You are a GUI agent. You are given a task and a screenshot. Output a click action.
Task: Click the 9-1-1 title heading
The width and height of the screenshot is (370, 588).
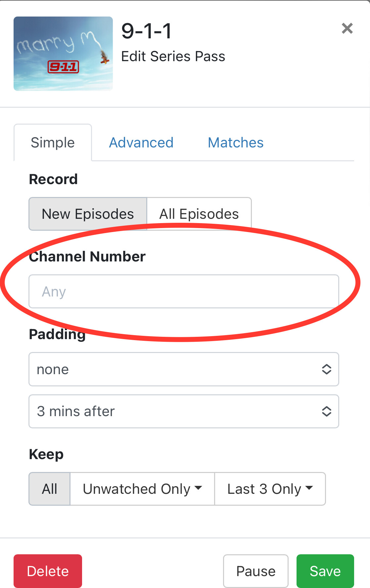147,31
